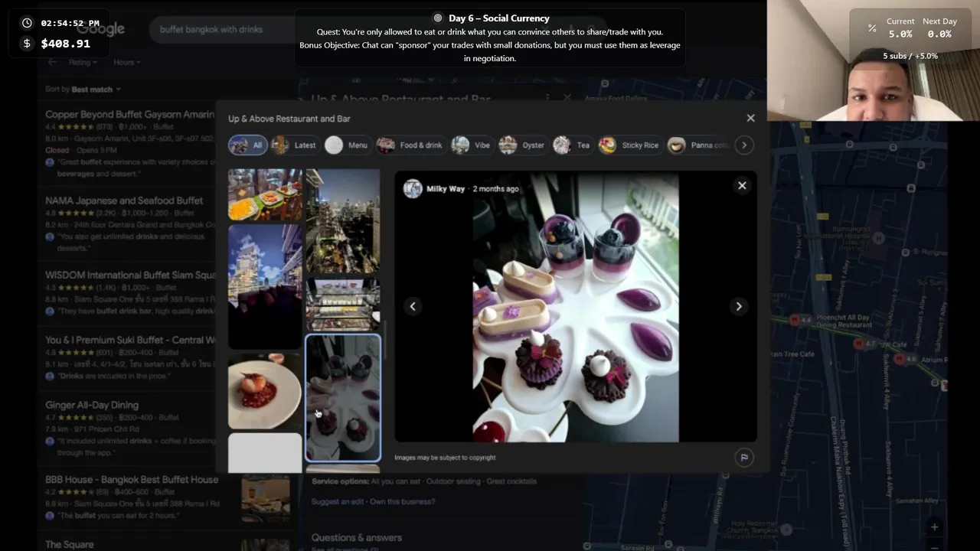Open Ginger All-Day Dining result

click(x=92, y=405)
